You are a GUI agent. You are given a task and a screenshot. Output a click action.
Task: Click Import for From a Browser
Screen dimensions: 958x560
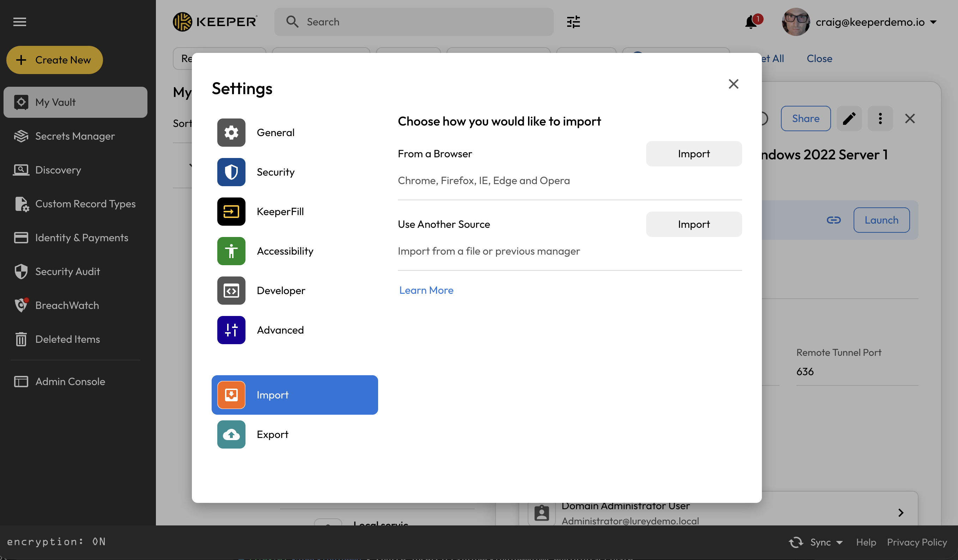point(693,154)
